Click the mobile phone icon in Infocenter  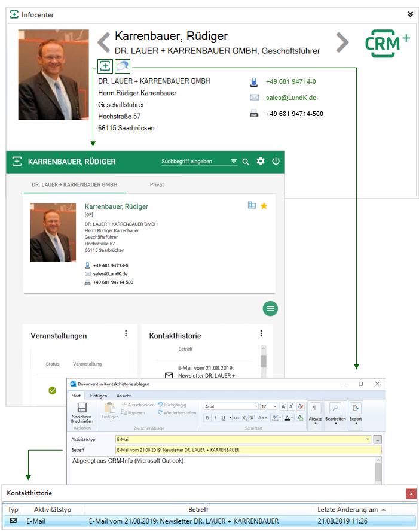[x=254, y=82]
